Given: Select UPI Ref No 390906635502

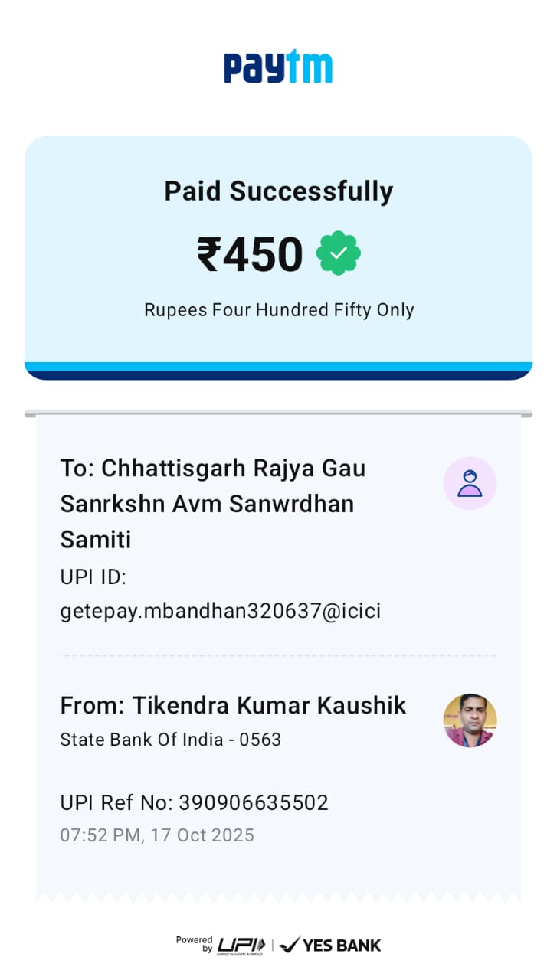Looking at the screenshot, I should (195, 802).
